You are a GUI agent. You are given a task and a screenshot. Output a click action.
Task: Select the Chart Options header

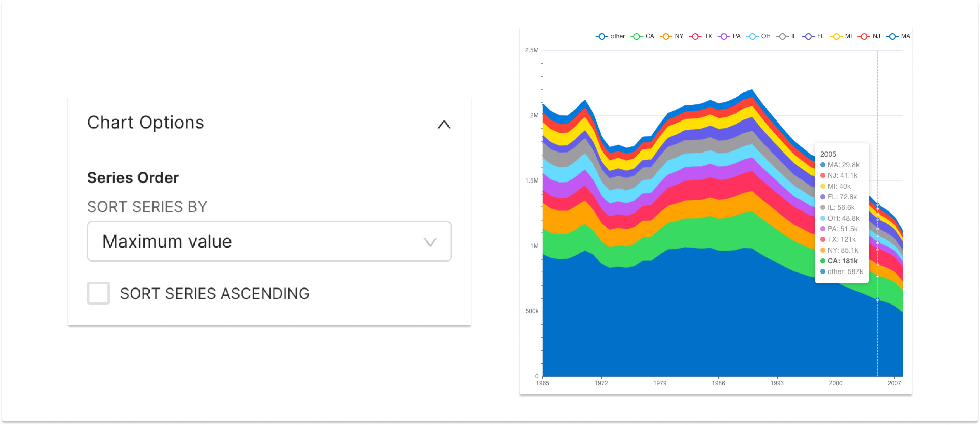point(145,122)
